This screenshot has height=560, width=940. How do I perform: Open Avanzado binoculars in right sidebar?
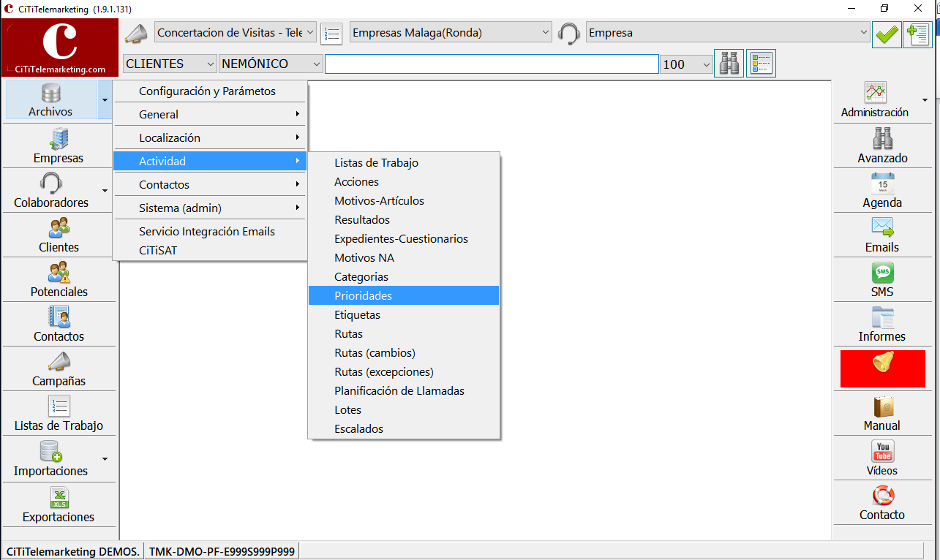point(882,145)
